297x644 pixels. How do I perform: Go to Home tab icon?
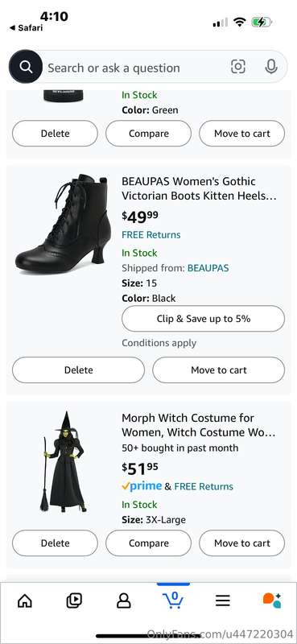(25, 601)
